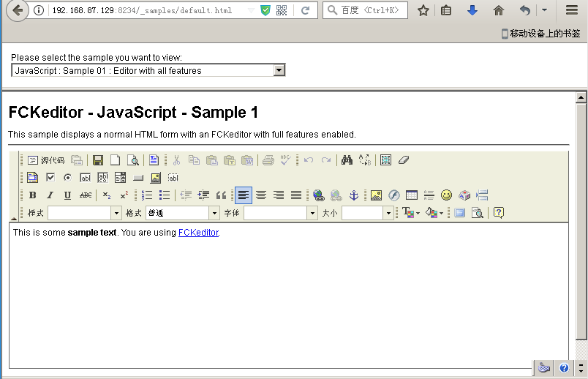Open the Templates icon
The image size is (588, 379).
tap(154, 160)
